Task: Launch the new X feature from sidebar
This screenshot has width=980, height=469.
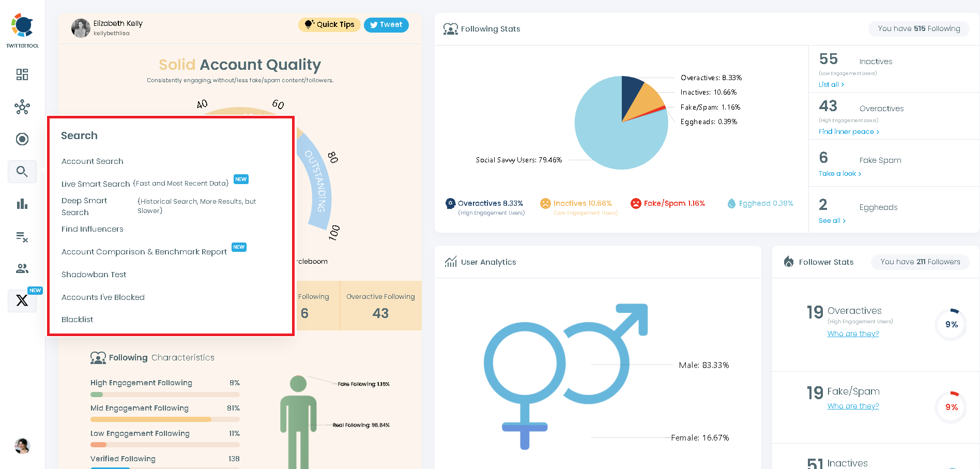Action: point(22,300)
